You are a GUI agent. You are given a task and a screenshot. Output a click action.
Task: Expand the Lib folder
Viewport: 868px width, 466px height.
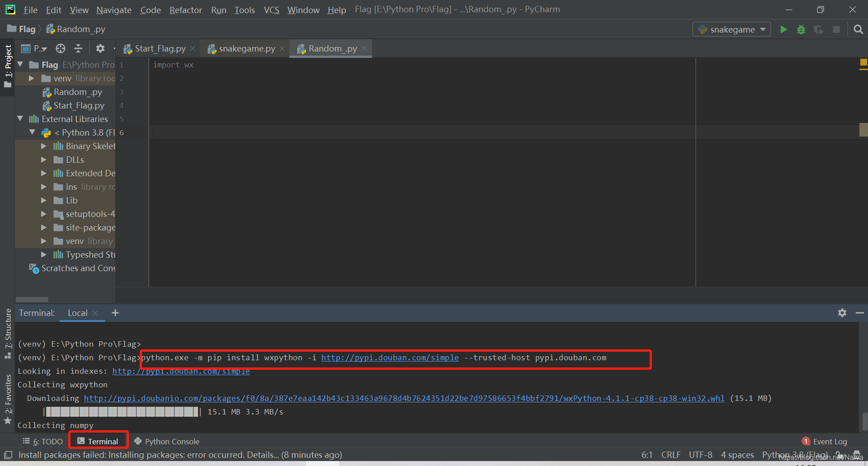(x=44, y=200)
